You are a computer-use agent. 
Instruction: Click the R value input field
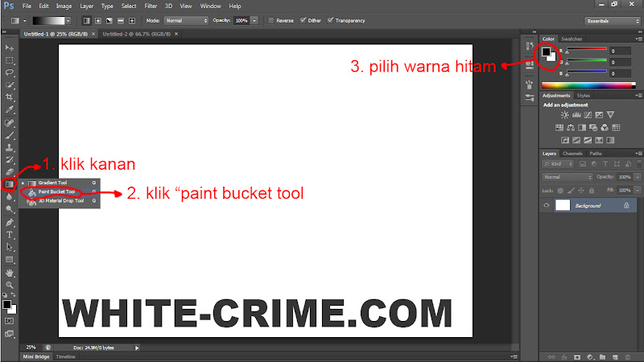(x=620, y=51)
